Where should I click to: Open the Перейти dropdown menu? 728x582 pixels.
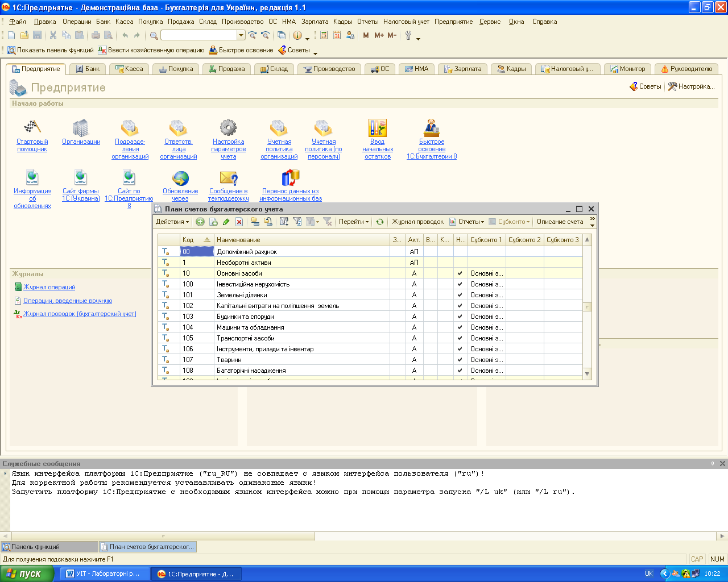coord(354,222)
